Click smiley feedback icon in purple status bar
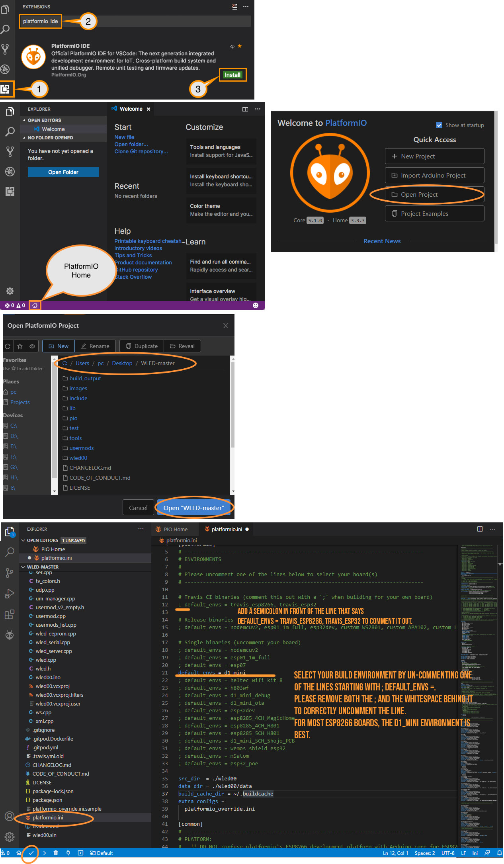Image resolution: width=504 pixels, height=864 pixels. tap(256, 305)
